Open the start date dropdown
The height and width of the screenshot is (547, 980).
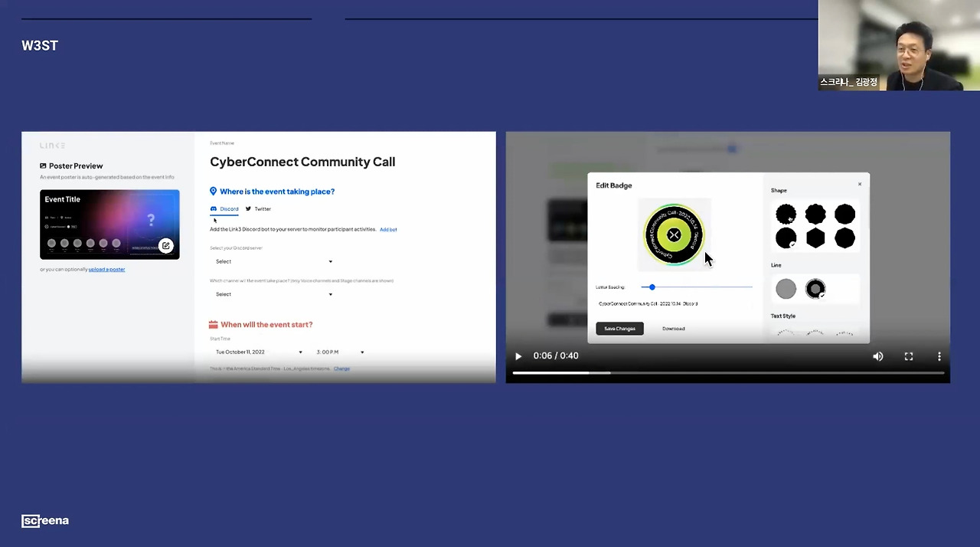[x=258, y=352]
